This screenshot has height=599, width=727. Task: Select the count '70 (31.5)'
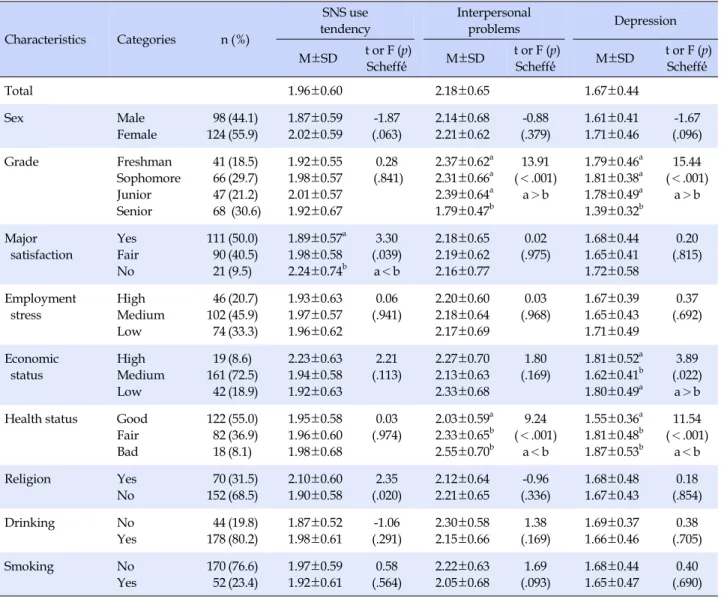(x=235, y=479)
